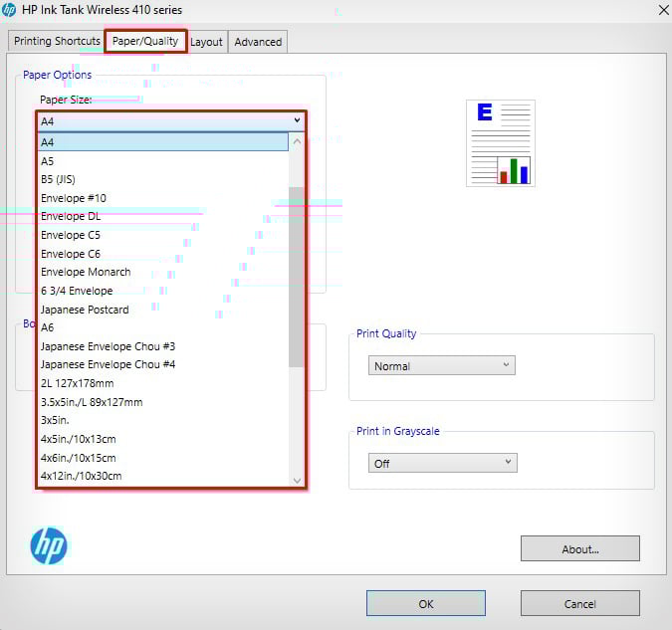This screenshot has height=630, width=672.
Task: Pick Japanese Envelope Chou #4
Action: pos(163,364)
